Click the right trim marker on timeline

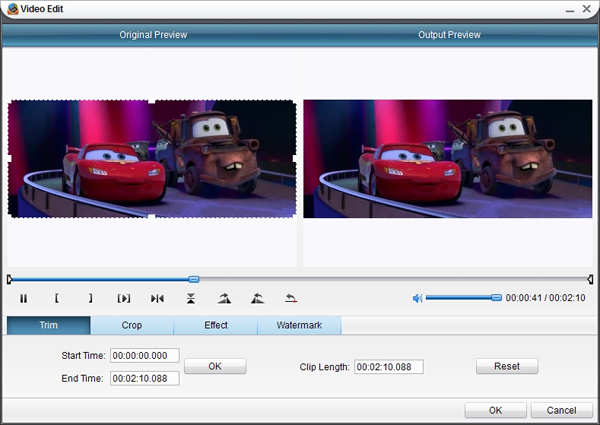click(590, 279)
